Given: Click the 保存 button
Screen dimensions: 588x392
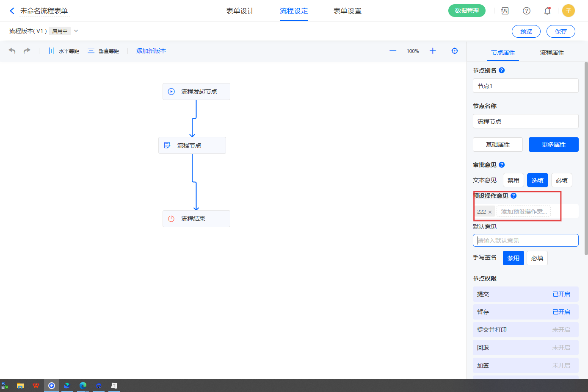Looking at the screenshot, I should (x=560, y=31).
